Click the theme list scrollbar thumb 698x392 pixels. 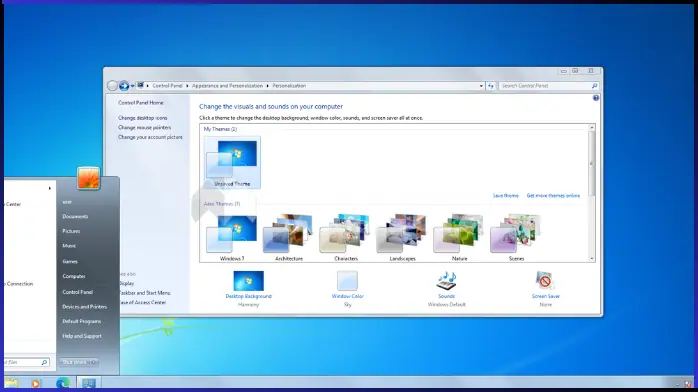pyautogui.click(x=592, y=163)
